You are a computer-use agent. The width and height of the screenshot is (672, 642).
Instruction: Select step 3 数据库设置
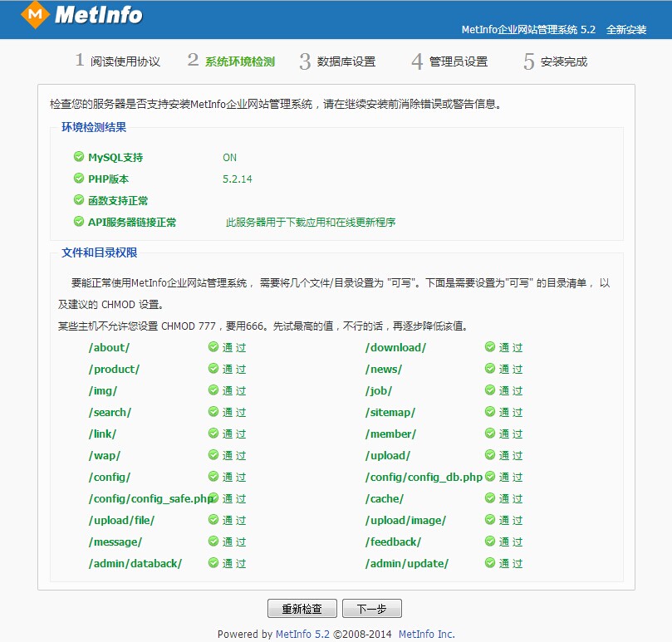tap(337, 61)
